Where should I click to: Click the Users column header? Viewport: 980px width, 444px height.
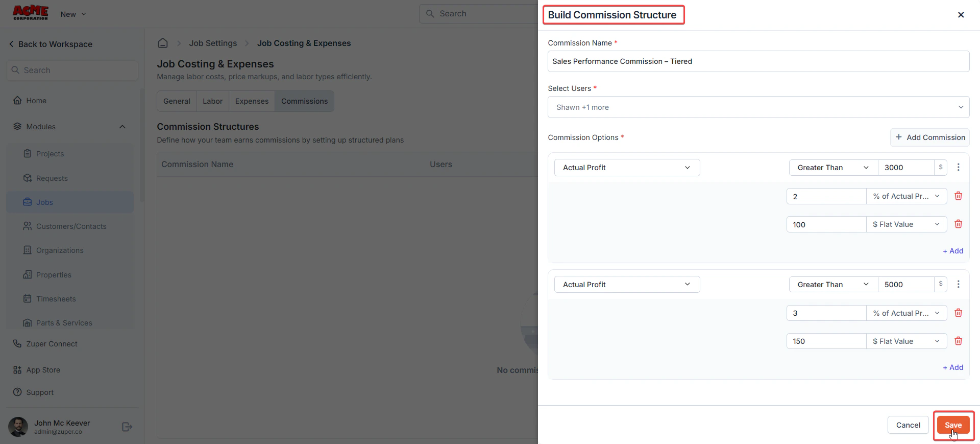440,165
